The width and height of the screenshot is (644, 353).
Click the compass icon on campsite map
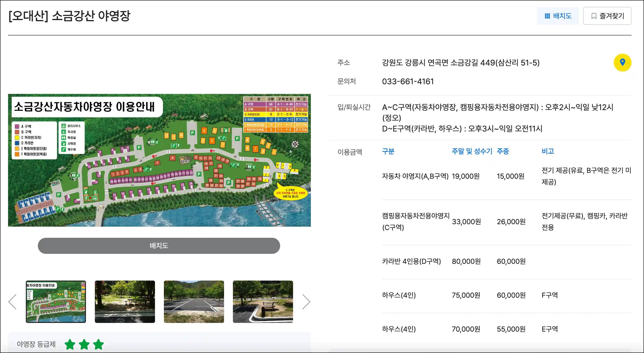(x=295, y=144)
